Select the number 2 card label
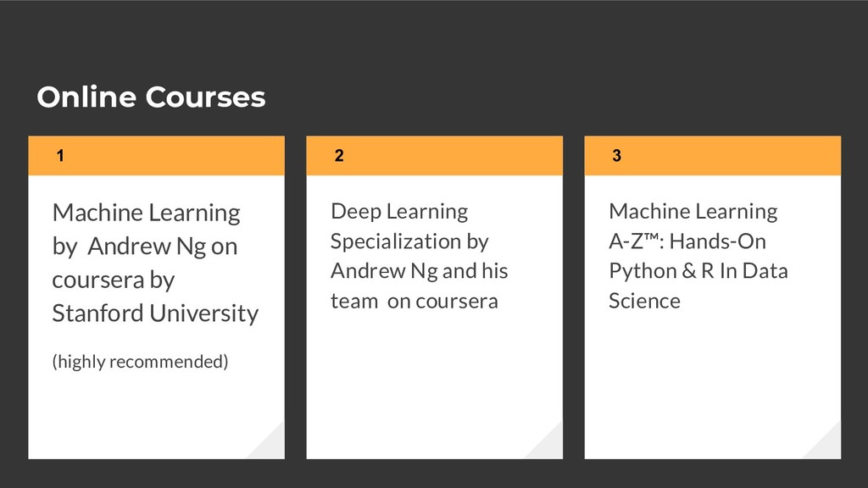Viewport: 868px width, 488px height. (339, 156)
